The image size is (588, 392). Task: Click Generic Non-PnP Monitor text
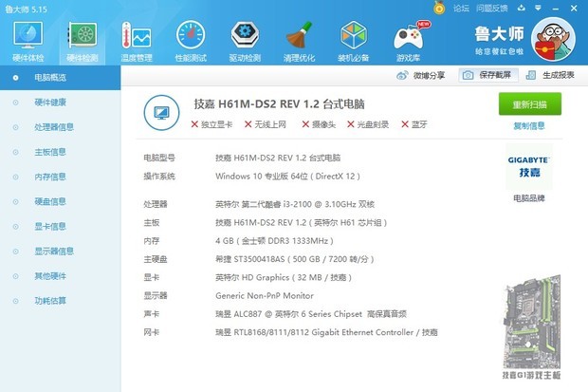265,296
